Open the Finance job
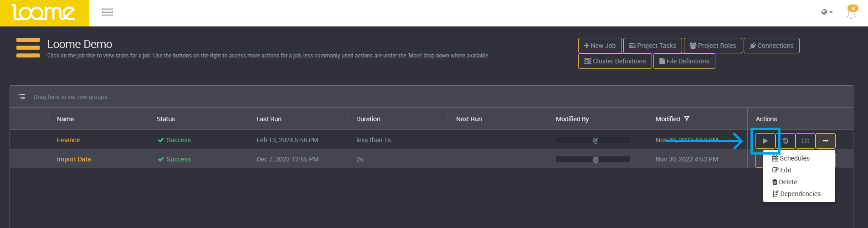The image size is (868, 228). click(68, 140)
